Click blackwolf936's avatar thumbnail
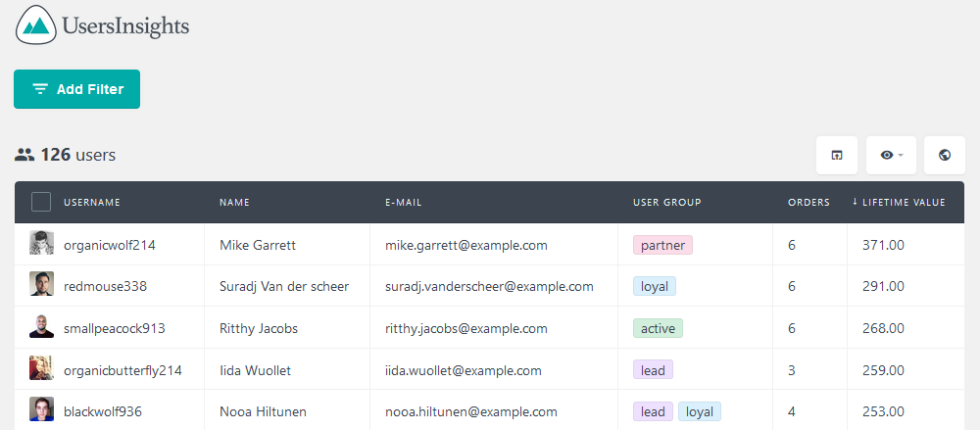 [41, 409]
